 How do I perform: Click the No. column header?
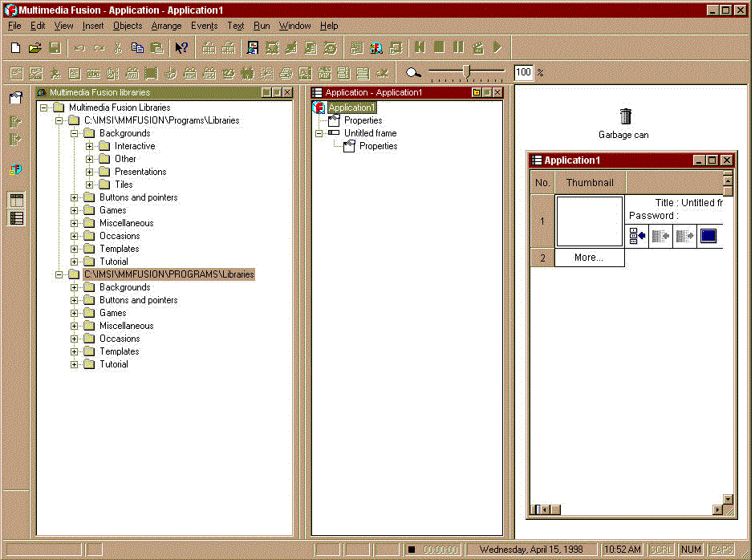542,182
